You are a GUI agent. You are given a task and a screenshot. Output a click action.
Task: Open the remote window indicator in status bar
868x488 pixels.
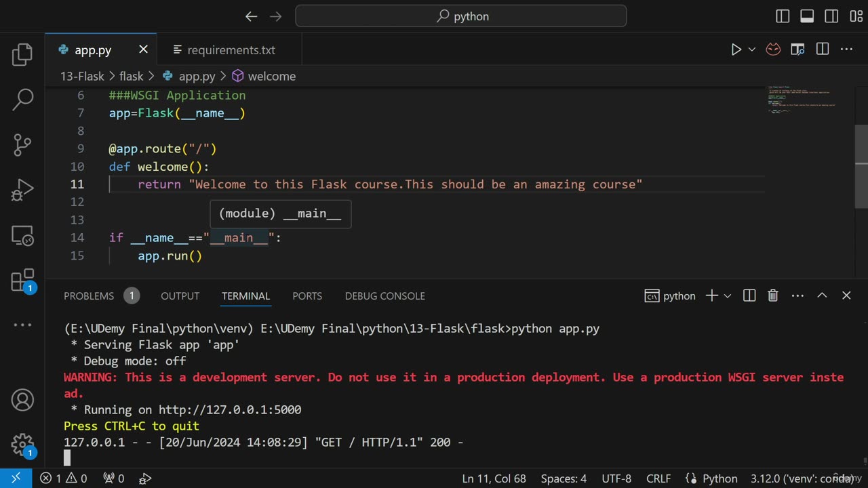16,478
